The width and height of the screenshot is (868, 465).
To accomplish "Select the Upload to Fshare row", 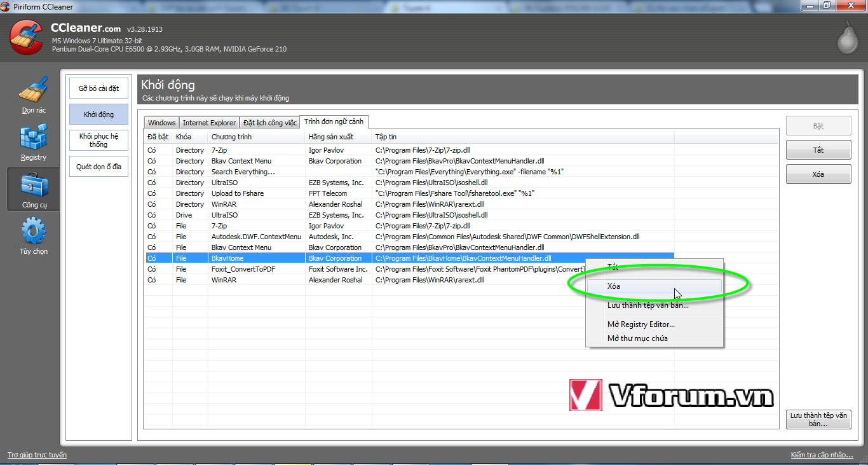I will pyautogui.click(x=409, y=193).
